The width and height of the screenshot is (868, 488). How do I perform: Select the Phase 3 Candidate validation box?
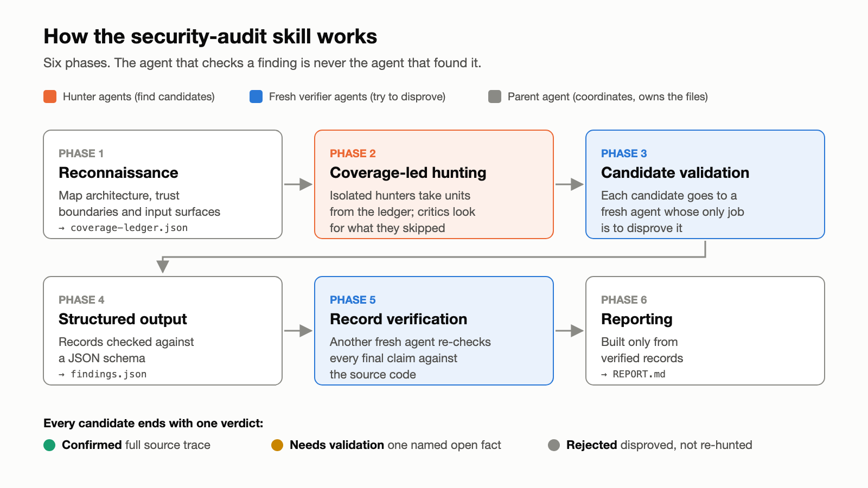[705, 184]
